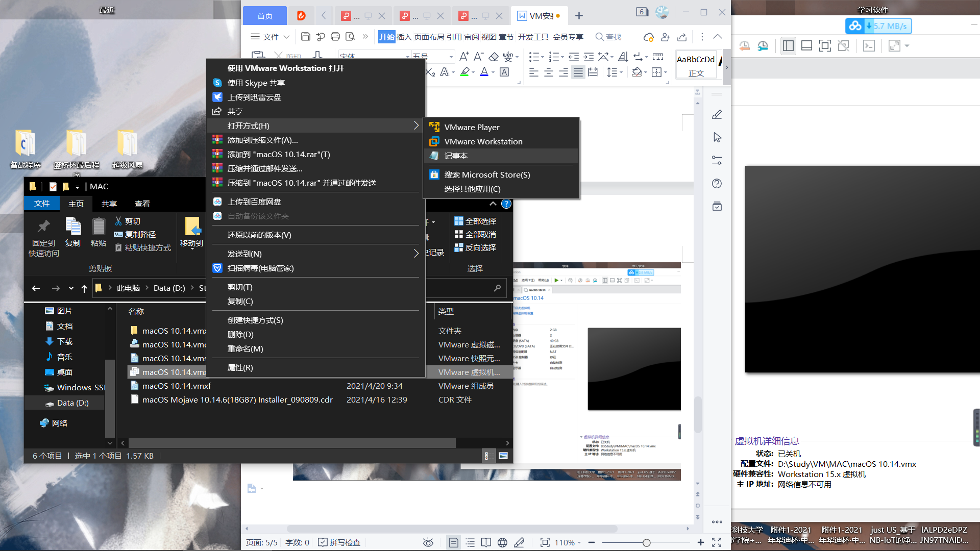
Task: Toggle large icons view in Explorer
Action: (503, 456)
